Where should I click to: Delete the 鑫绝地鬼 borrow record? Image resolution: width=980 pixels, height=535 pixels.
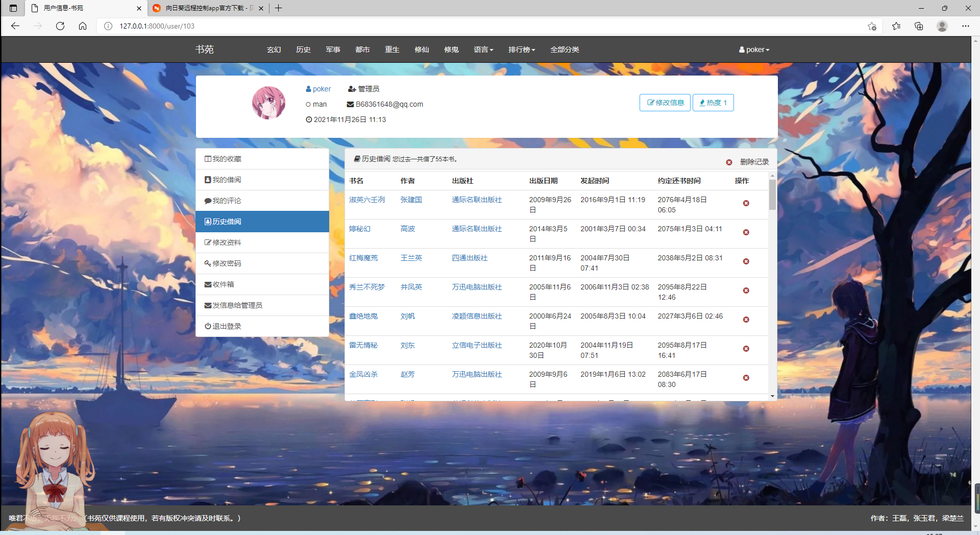(746, 320)
